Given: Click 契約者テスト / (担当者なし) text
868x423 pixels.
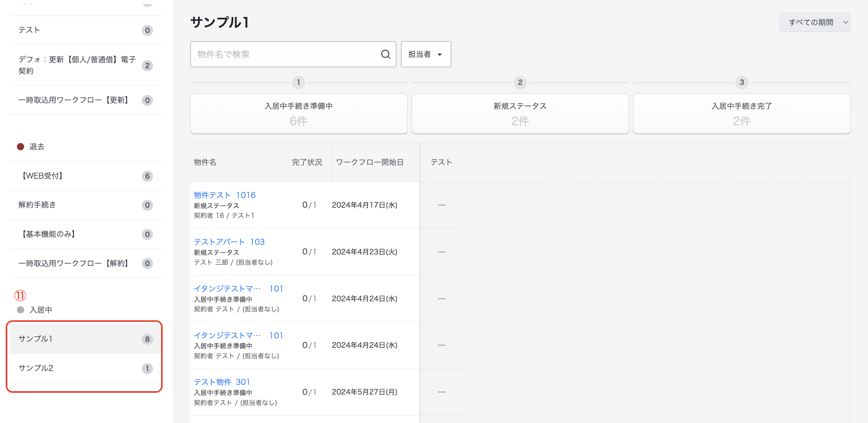Looking at the screenshot, I should point(235,402).
